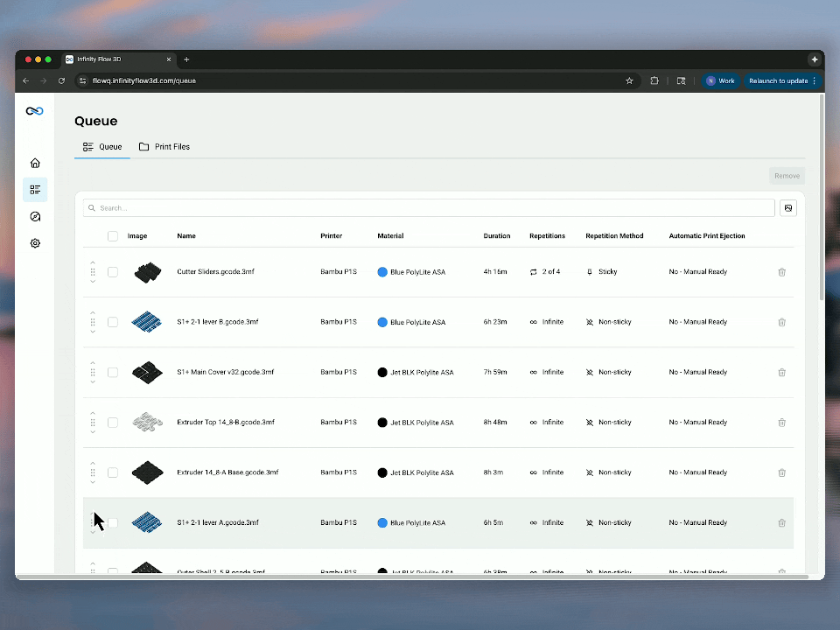The image size is (840, 630).
Task: Click the Remove button
Action: coord(787,176)
